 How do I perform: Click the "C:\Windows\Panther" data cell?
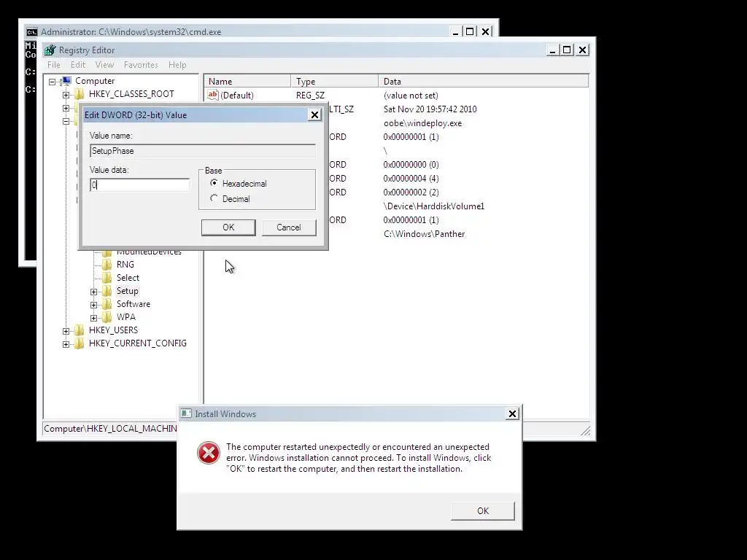[424, 234]
